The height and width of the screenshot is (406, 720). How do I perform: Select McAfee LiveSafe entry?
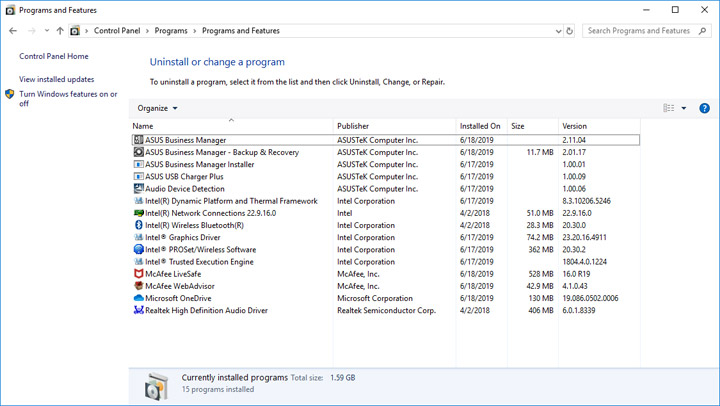coord(173,274)
